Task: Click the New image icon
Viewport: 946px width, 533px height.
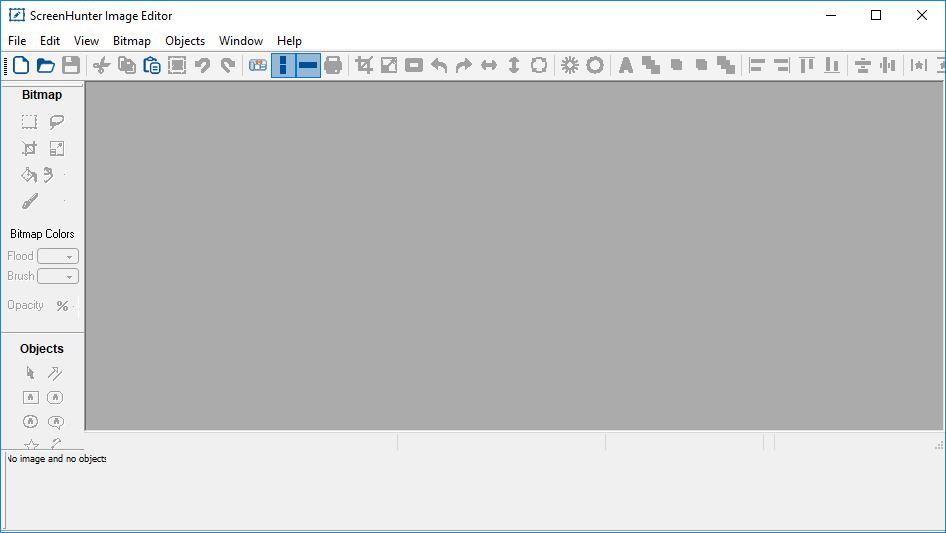Action: click(21, 66)
